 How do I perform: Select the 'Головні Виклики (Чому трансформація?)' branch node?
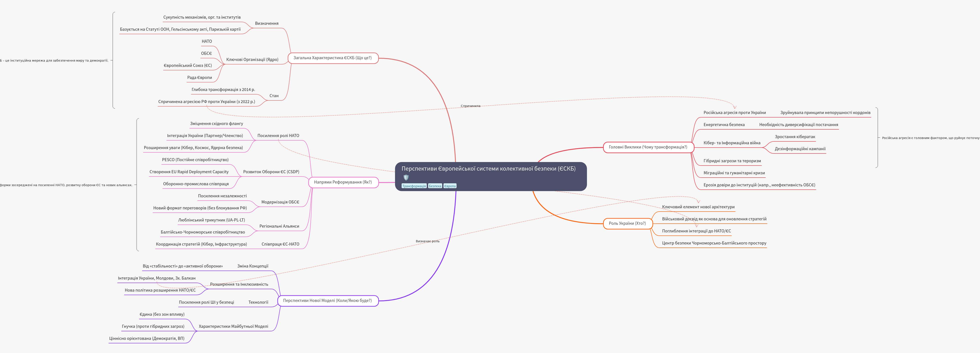tap(647, 147)
